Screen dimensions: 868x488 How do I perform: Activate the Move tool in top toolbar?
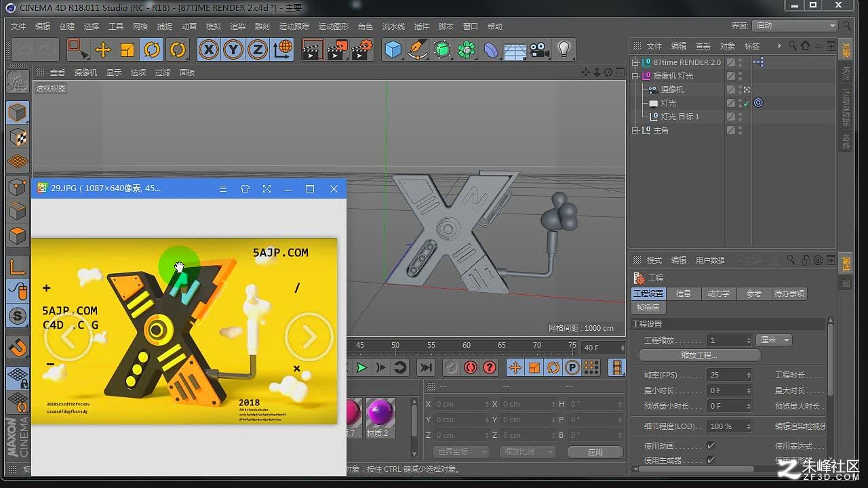(x=102, y=49)
